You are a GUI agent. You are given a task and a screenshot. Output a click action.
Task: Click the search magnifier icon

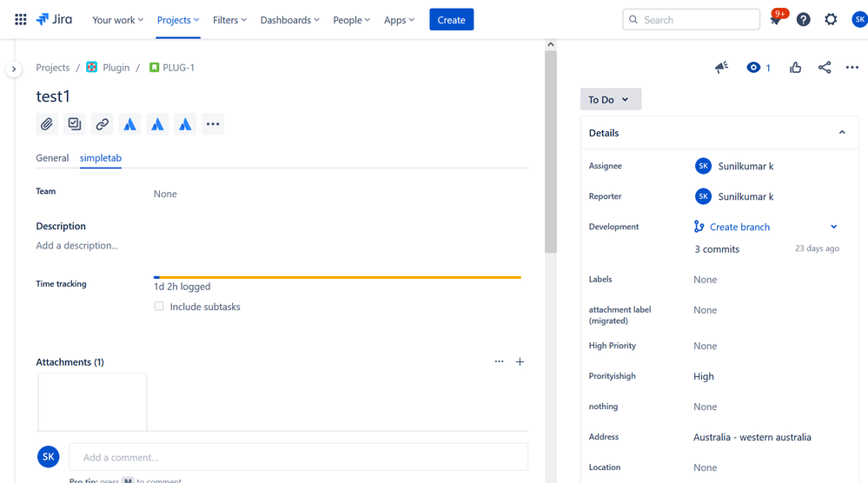point(633,19)
